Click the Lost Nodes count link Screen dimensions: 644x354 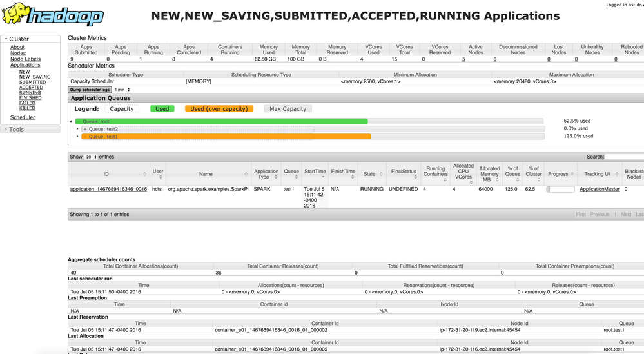click(x=549, y=59)
